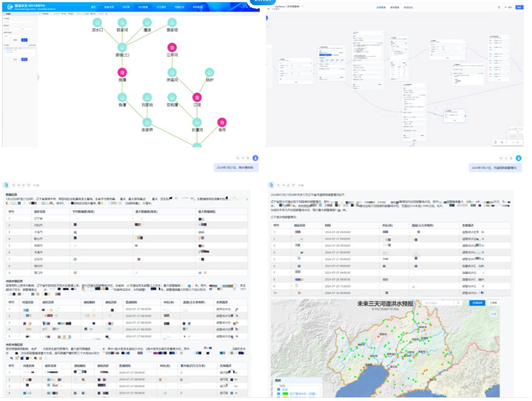Click thumbs-down under left chat's assistant avatar
The height and width of the screenshot is (401, 532).
click(28, 185)
